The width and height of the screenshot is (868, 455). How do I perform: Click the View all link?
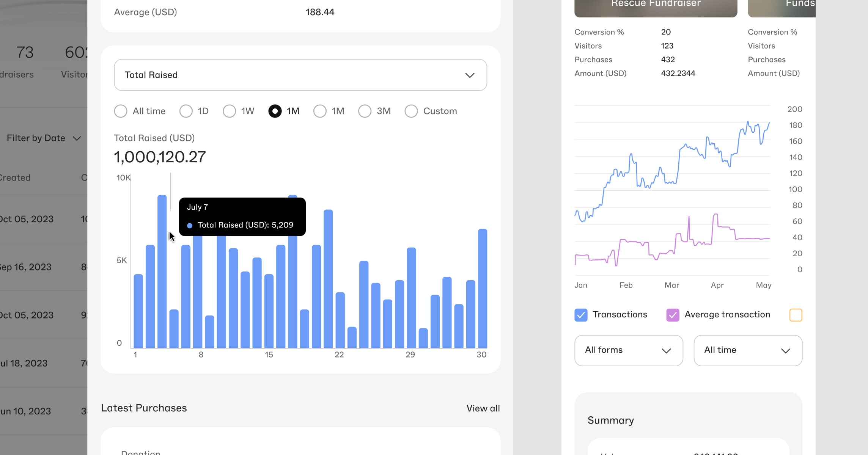pyautogui.click(x=483, y=408)
